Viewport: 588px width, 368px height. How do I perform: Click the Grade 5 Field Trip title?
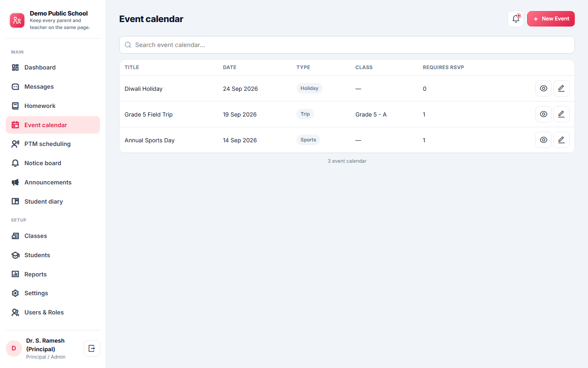click(149, 114)
